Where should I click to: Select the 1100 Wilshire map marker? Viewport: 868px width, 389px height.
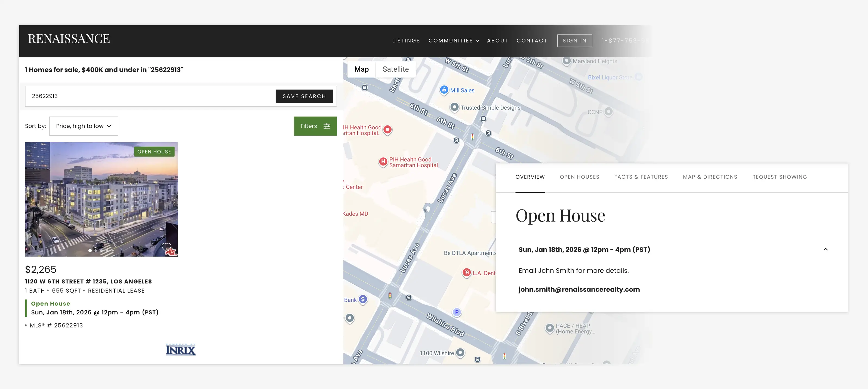(460, 353)
